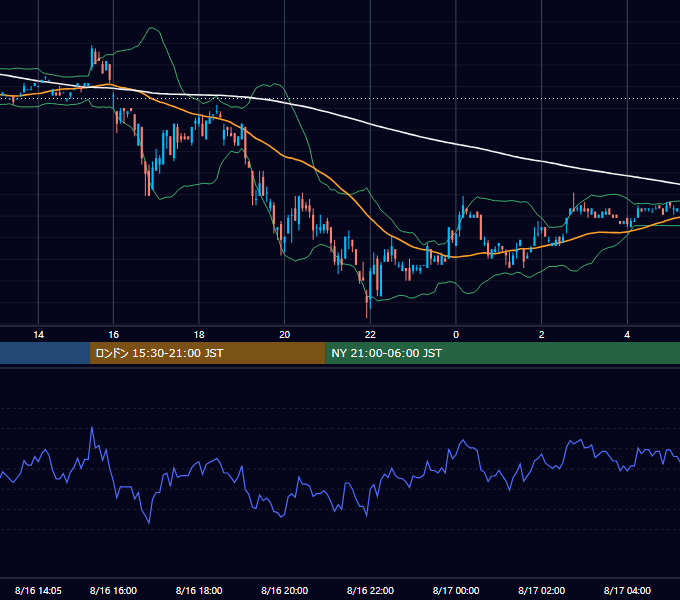Click the hour label 14 on the price chart axis

coord(39,335)
